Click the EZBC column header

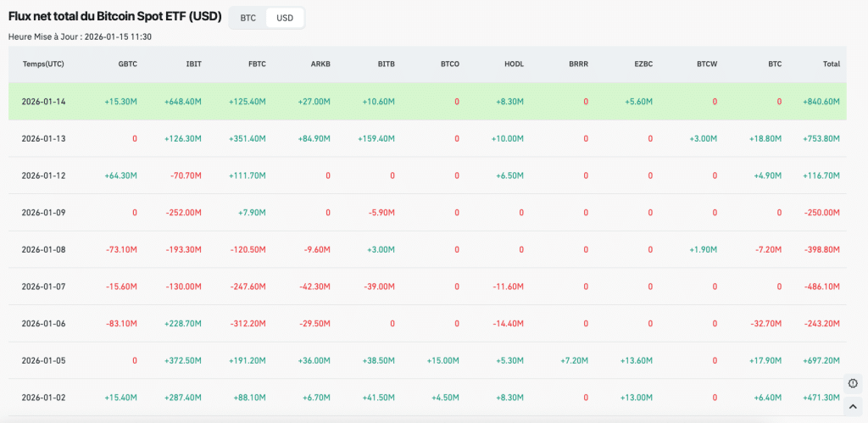coord(642,64)
